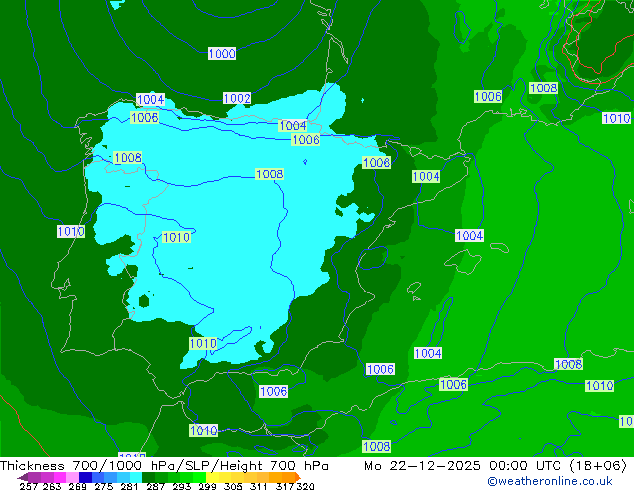The height and width of the screenshot is (490, 634).
Task: Click the legend value 299
Action: [x=207, y=486]
